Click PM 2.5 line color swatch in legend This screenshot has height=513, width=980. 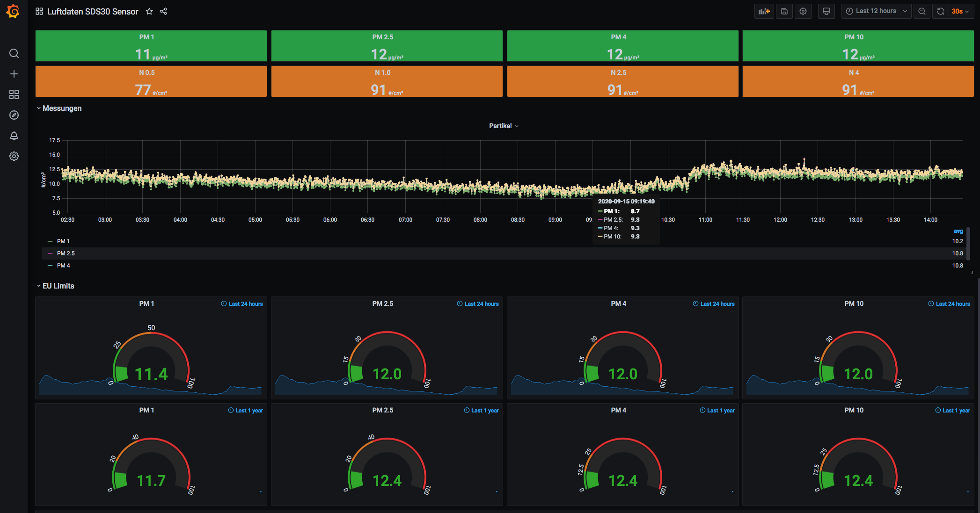pos(50,253)
